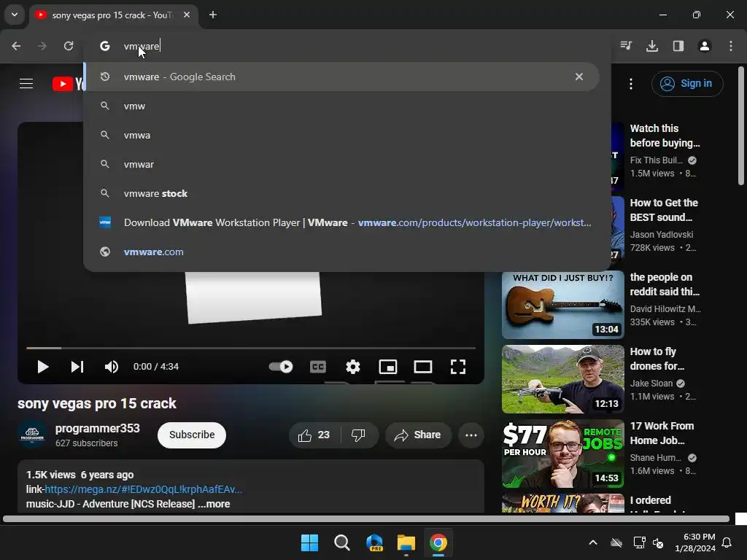Screen dimensions: 747x560
Task: Open the vmware.com suggestion
Action: tap(341, 252)
